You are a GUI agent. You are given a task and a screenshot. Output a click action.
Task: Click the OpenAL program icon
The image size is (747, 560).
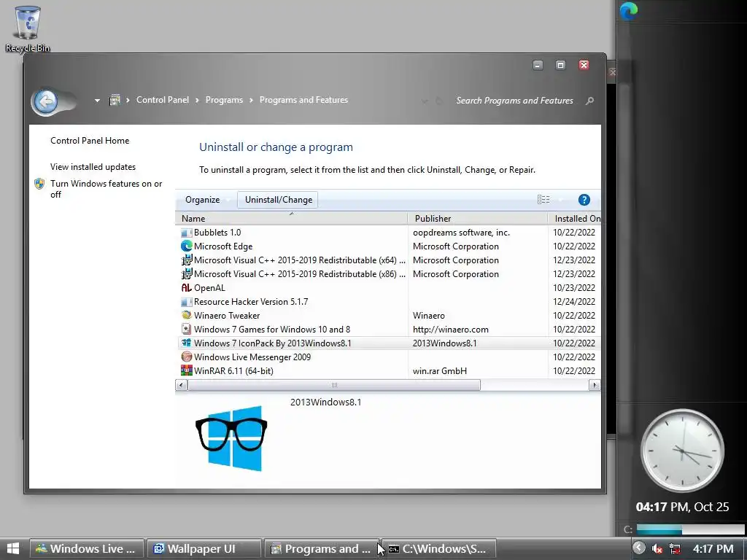[186, 287]
